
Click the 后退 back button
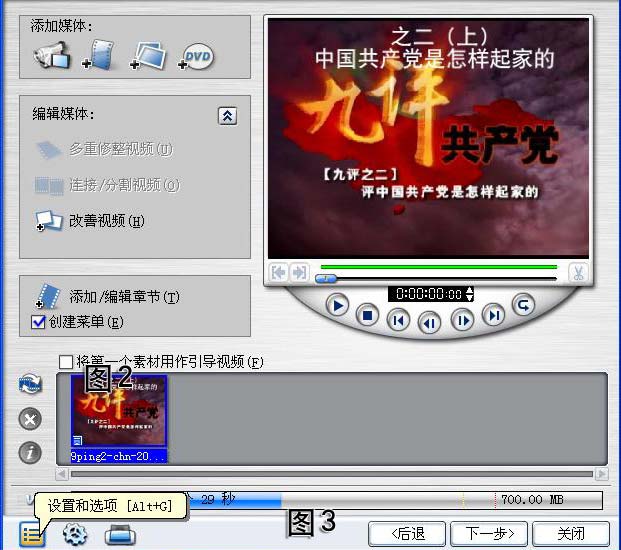[407, 533]
